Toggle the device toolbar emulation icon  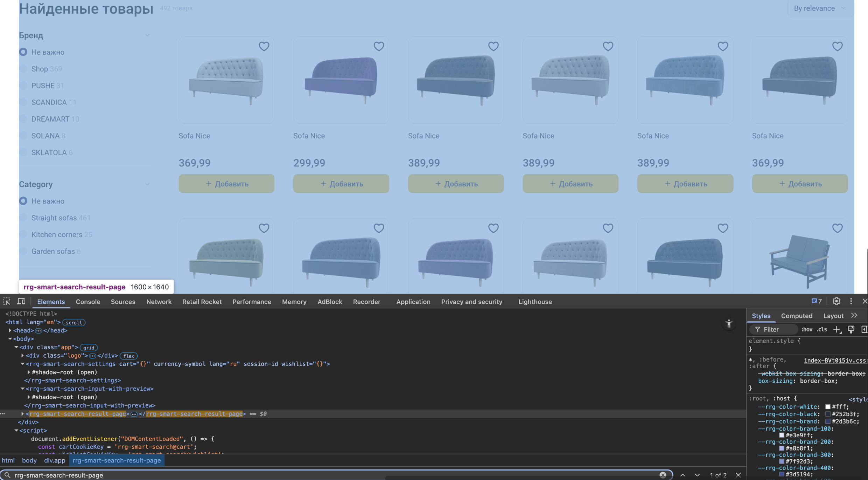[x=21, y=301]
